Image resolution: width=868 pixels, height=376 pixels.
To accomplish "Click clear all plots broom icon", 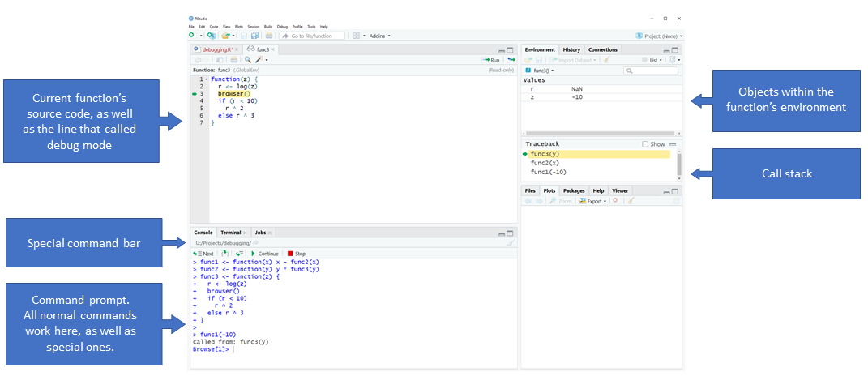I will point(630,200).
